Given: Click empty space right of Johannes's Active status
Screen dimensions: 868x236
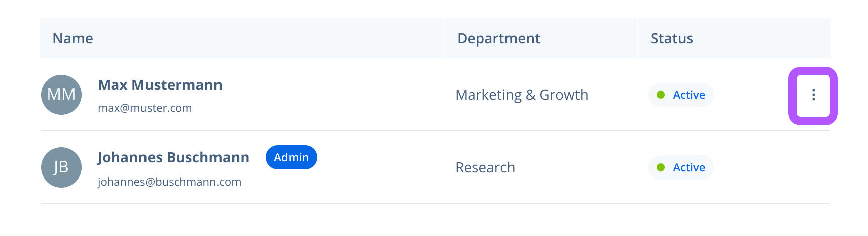Looking at the screenshot, I should [x=770, y=167].
